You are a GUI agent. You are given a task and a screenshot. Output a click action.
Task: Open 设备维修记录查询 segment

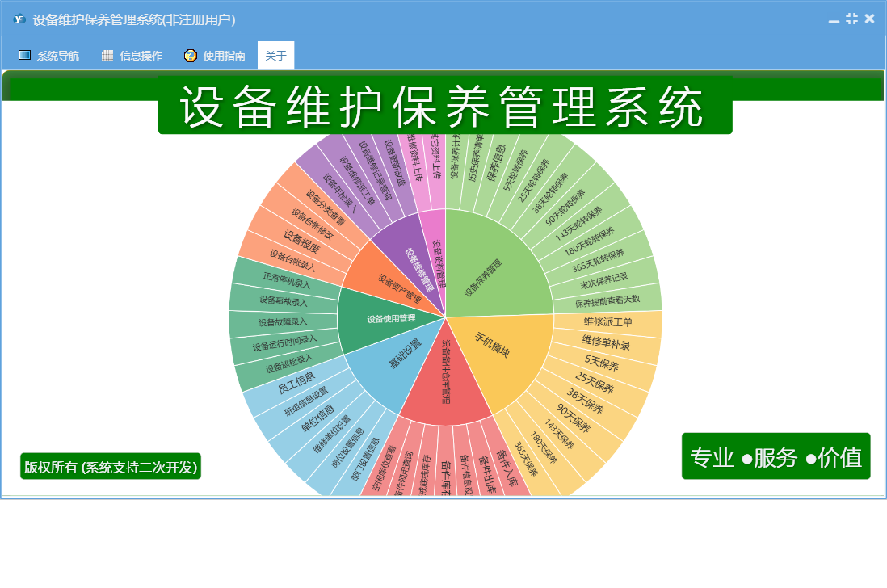coord(376,170)
